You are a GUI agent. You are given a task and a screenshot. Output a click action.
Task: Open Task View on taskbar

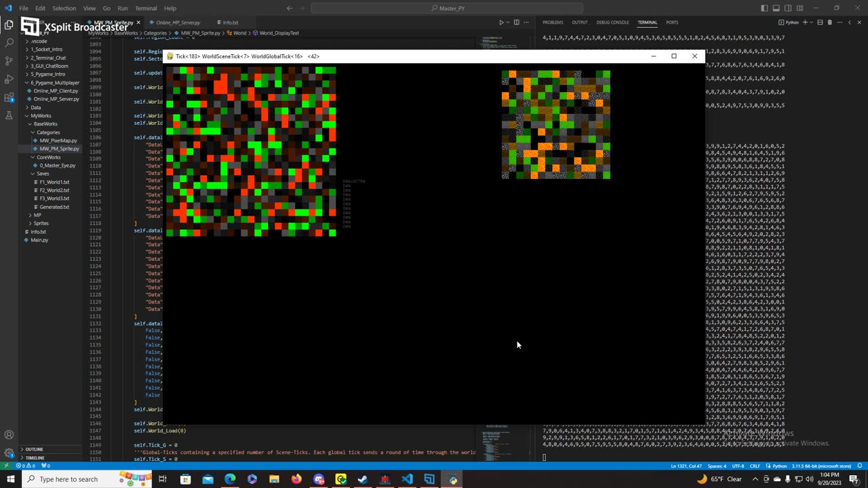pos(163,479)
